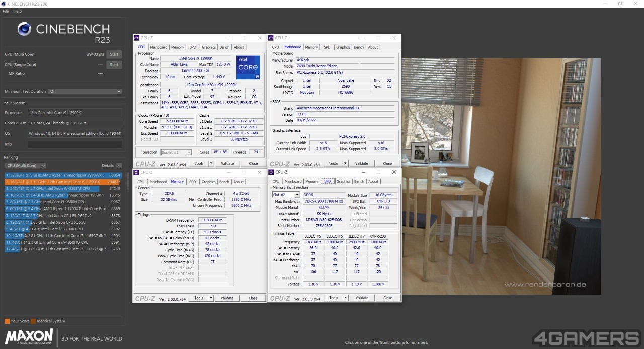This screenshot has height=349, width=644.
Task: Open Tools dropdown arrow in CPU-Z Mainboard window
Action: click(345, 163)
